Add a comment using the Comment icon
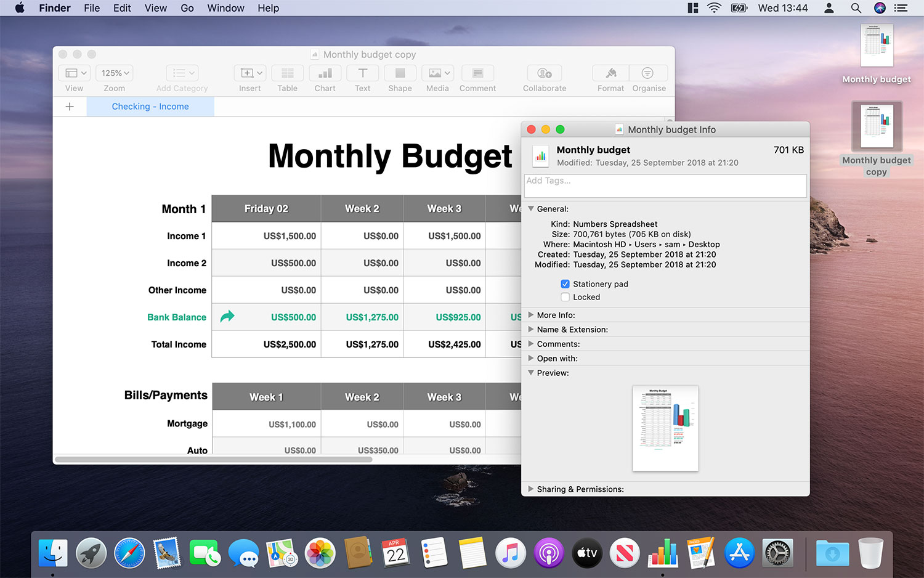The height and width of the screenshot is (578, 924). pyautogui.click(x=477, y=73)
